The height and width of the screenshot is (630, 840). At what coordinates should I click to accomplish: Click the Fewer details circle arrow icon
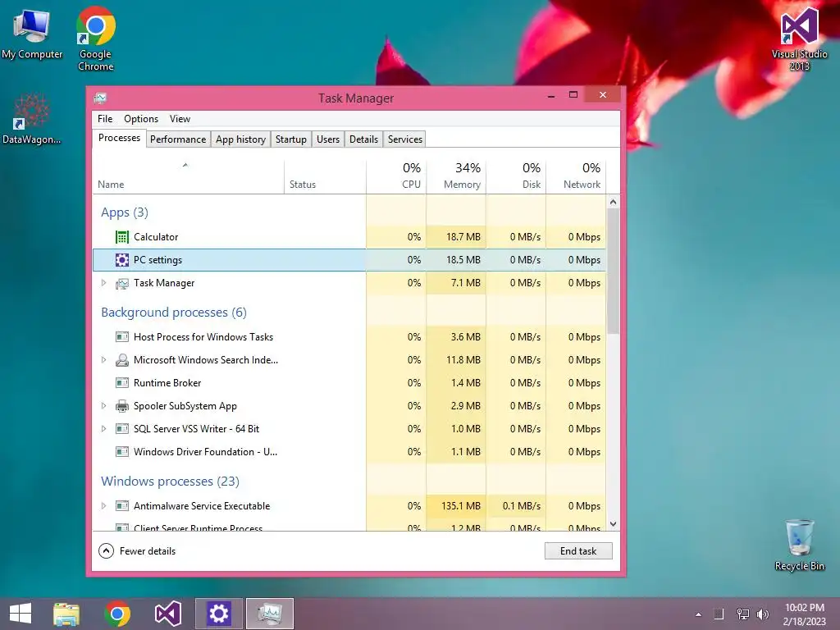coord(106,550)
